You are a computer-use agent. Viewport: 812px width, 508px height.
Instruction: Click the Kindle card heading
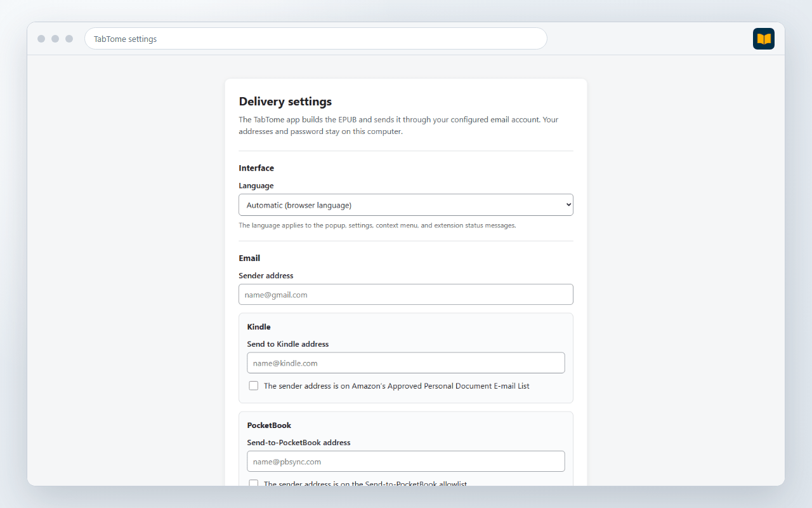[x=259, y=327]
